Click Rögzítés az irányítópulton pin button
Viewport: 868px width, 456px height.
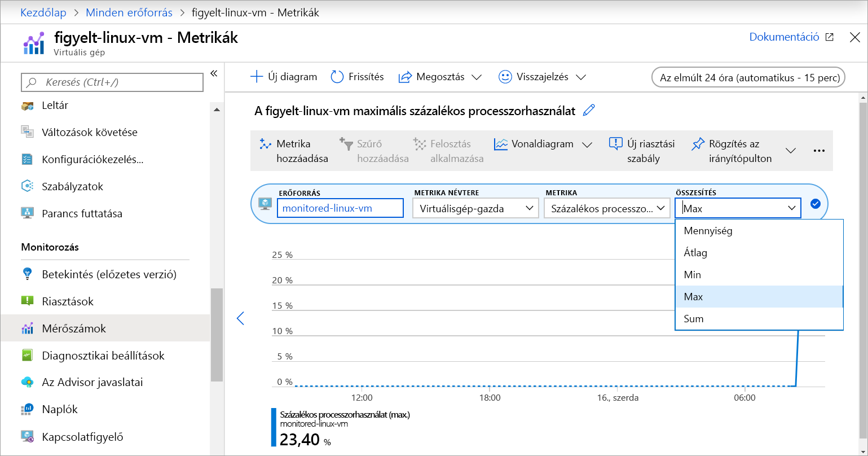coord(732,151)
